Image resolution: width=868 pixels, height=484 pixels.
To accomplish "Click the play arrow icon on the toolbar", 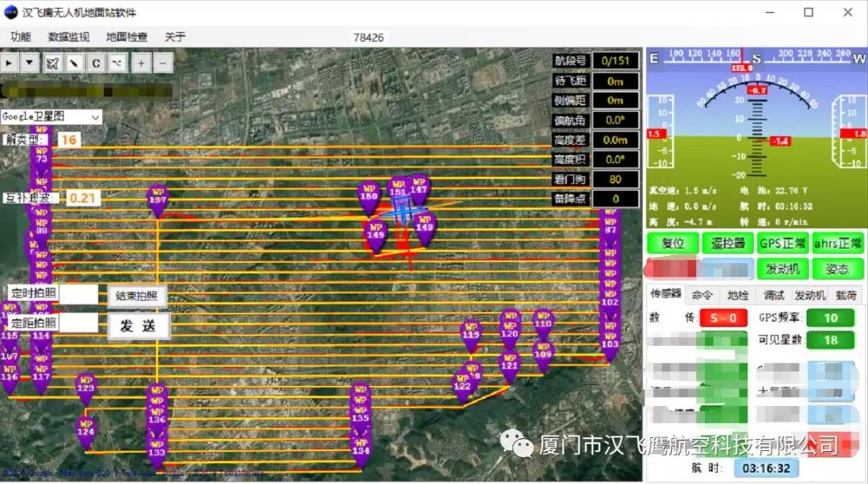I will point(9,62).
